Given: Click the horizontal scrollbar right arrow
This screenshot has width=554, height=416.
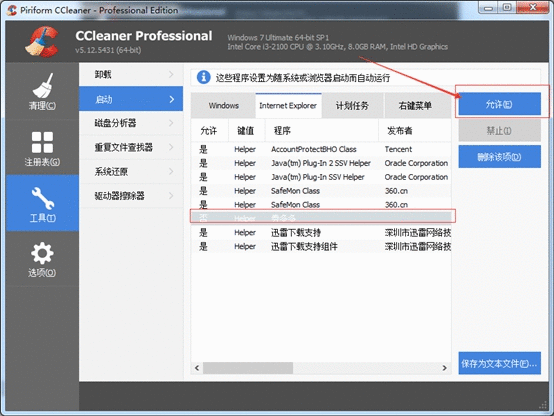Looking at the screenshot, I should tap(444, 368).
